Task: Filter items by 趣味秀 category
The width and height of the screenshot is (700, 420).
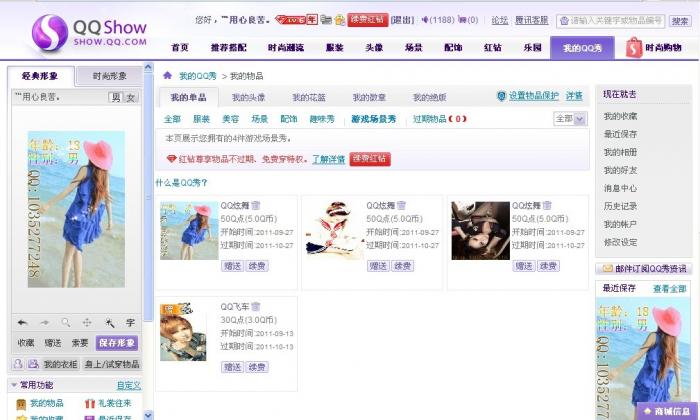Action: point(322,119)
